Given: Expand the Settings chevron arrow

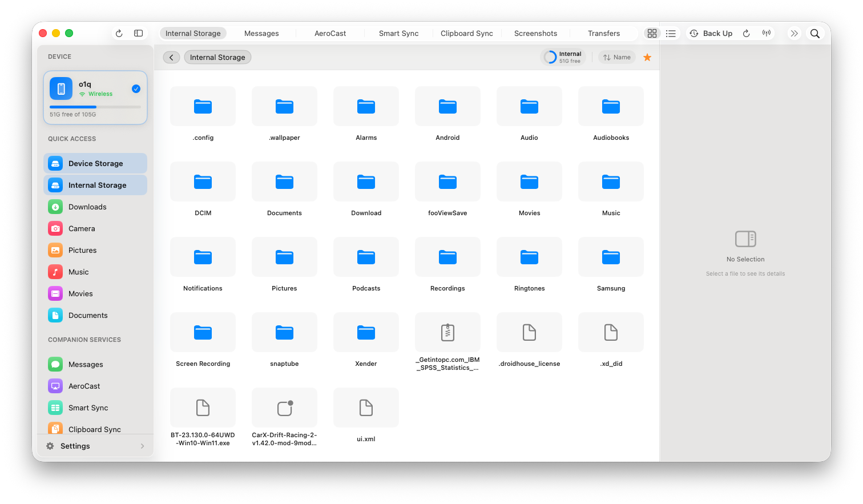Looking at the screenshot, I should (x=142, y=446).
